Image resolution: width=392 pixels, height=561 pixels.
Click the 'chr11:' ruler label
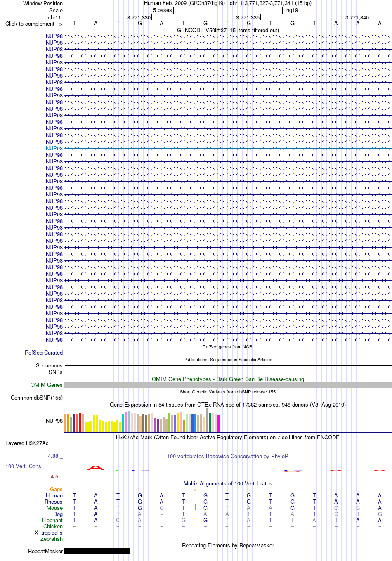click(55, 17)
